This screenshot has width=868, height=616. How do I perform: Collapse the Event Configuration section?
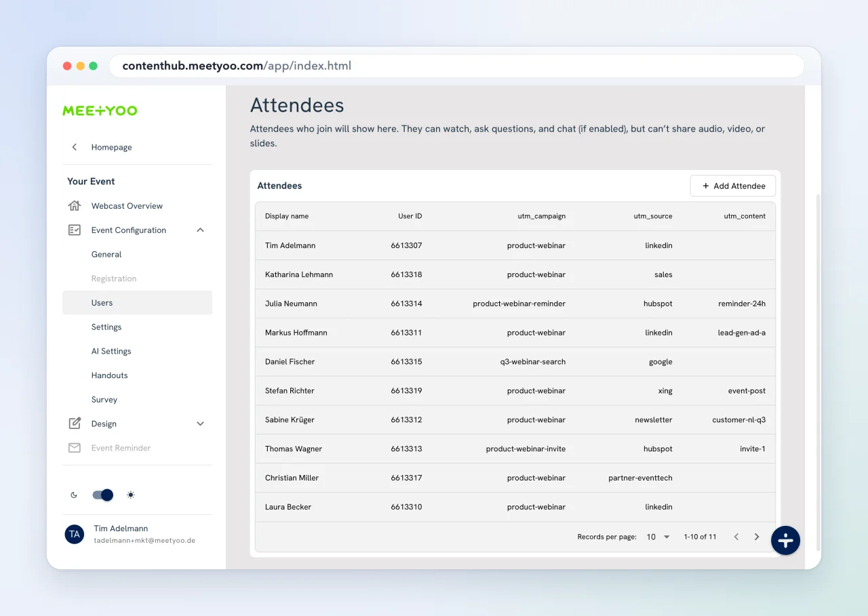click(x=200, y=230)
